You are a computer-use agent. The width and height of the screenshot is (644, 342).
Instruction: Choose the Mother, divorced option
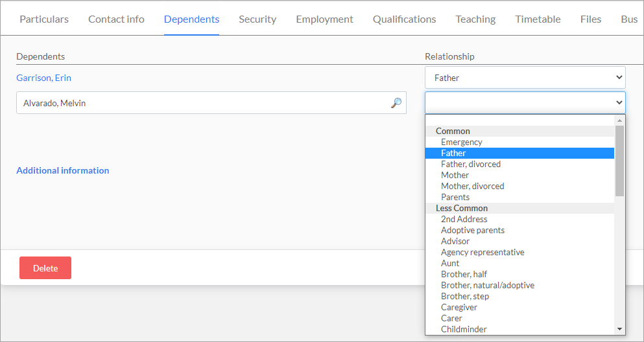[519, 186]
